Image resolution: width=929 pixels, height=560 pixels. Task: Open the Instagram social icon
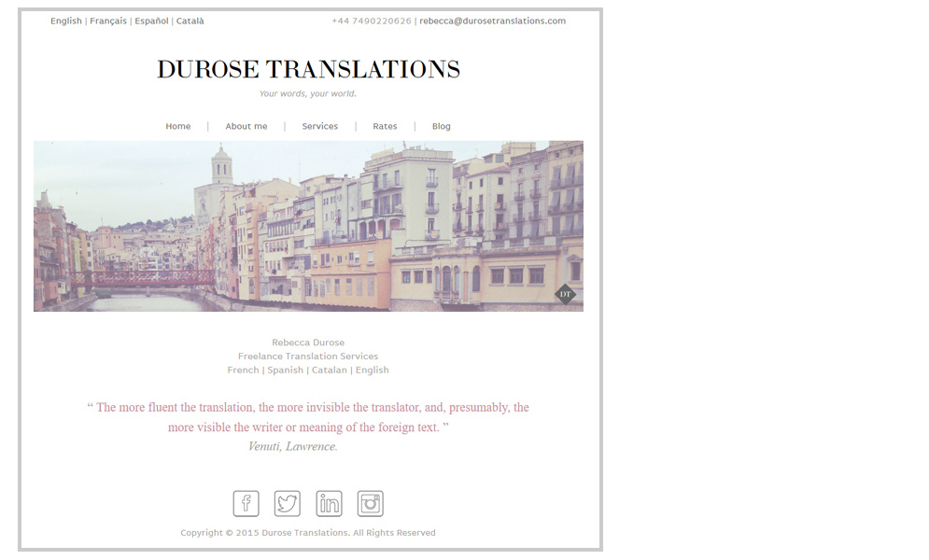371,504
